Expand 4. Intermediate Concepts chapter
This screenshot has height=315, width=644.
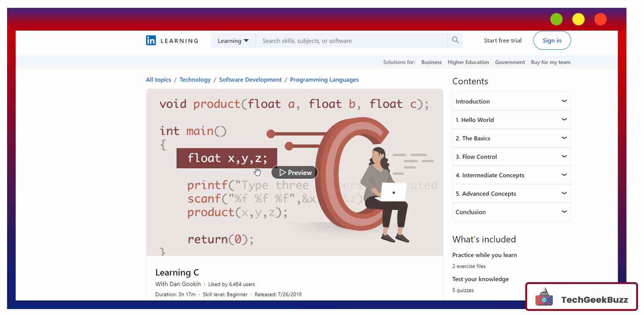click(511, 175)
